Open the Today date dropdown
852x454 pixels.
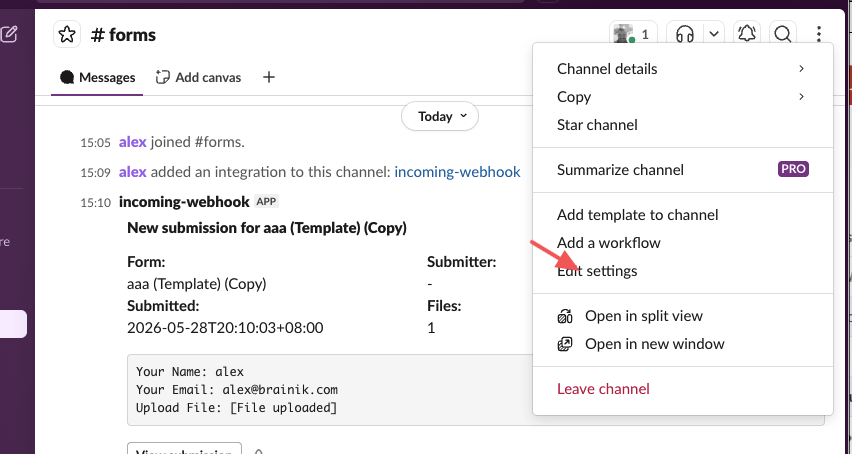440,116
